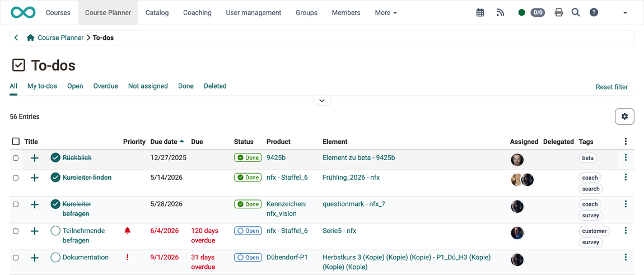644x275 pixels.
Task: Open Course Planner breadcrumb link
Action: [61, 38]
